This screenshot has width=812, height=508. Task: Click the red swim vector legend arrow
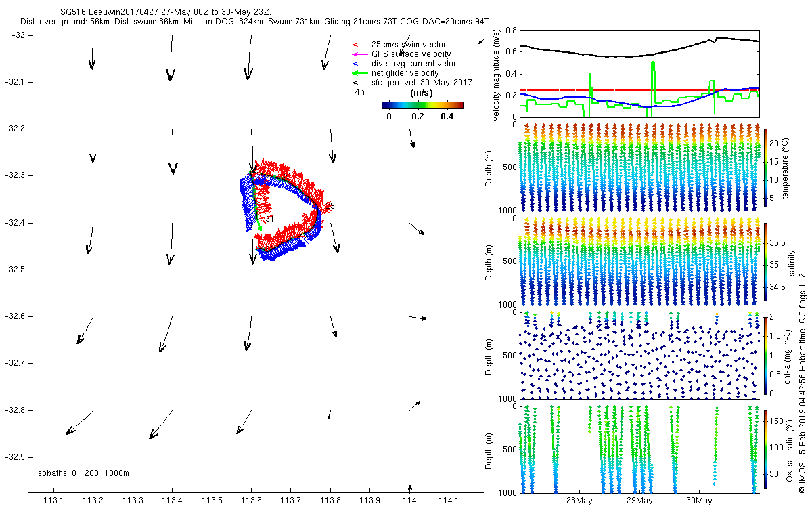359,45
